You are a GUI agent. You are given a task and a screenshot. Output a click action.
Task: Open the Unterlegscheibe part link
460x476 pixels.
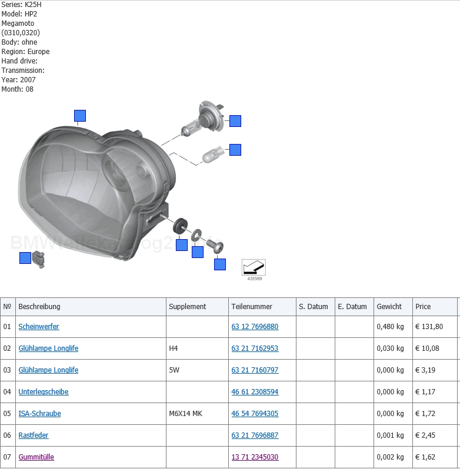(x=44, y=392)
